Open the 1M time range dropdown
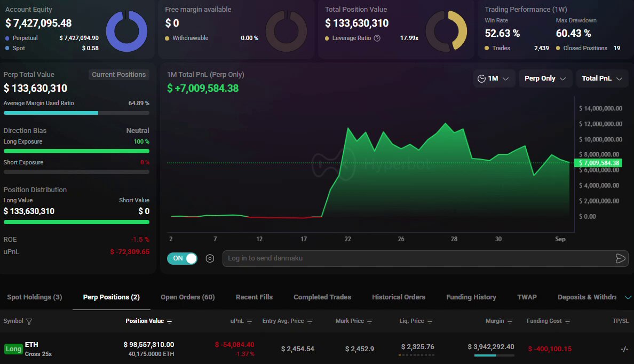Viewport: 634px width, 364px height. pyautogui.click(x=493, y=78)
